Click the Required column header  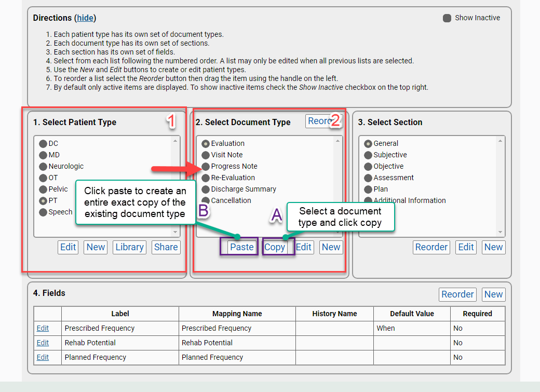pyautogui.click(x=477, y=314)
